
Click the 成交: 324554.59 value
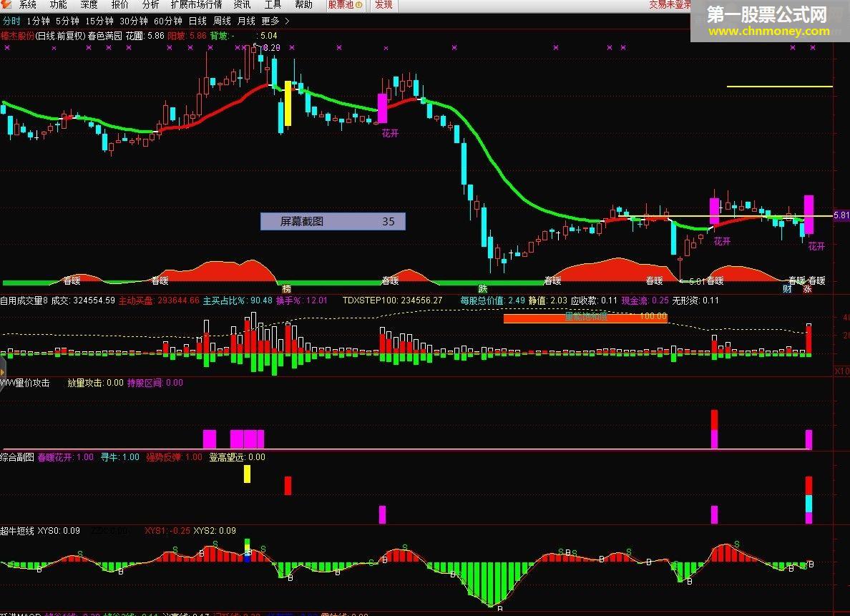[x=83, y=300]
